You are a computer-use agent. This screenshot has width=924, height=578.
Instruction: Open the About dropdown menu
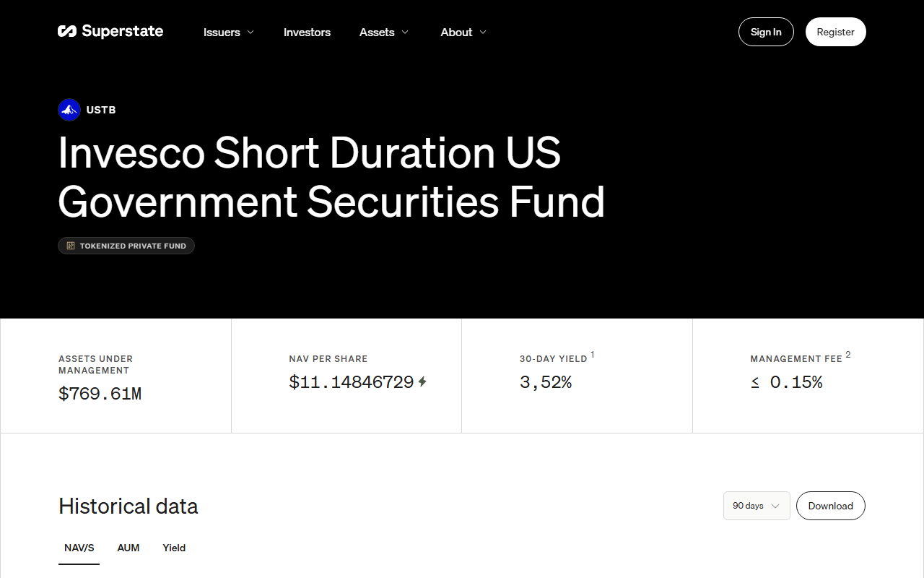[x=463, y=32]
